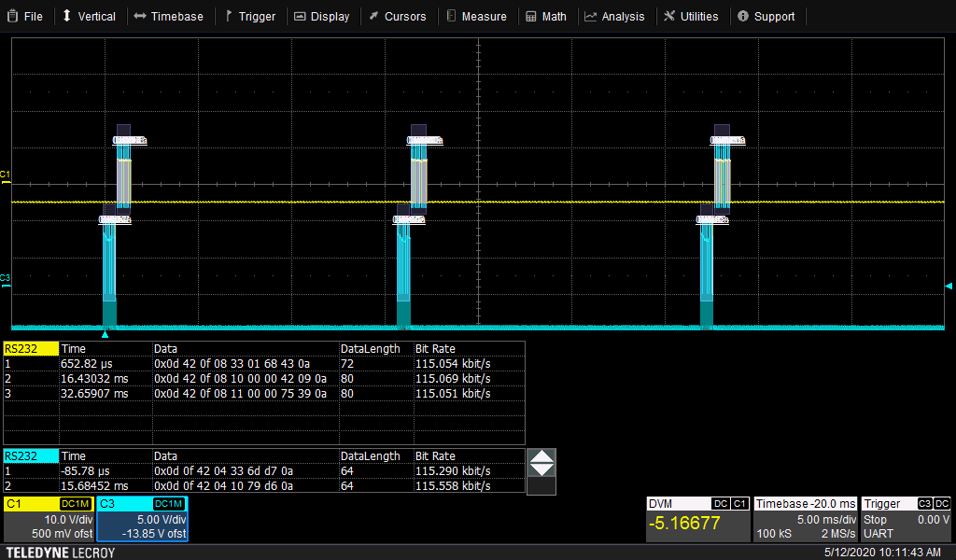Open the Trigger descriptor box showing UART
956x560 pixels.
907,519
